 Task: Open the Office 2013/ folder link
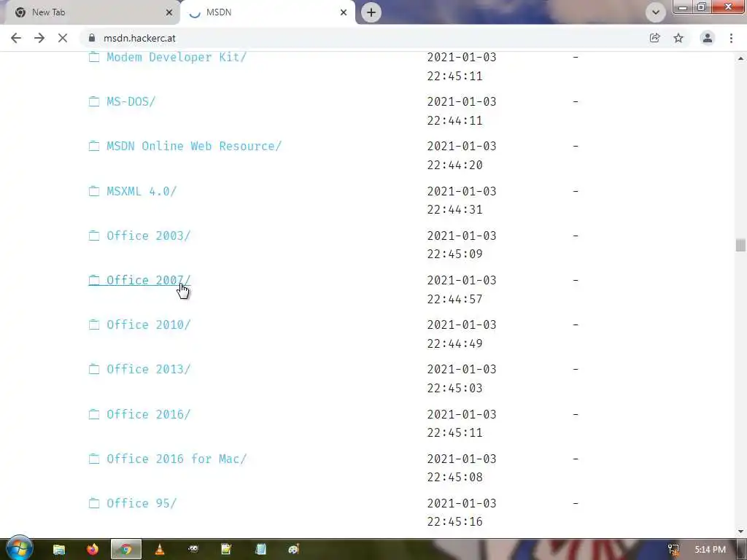pyautogui.click(x=148, y=370)
